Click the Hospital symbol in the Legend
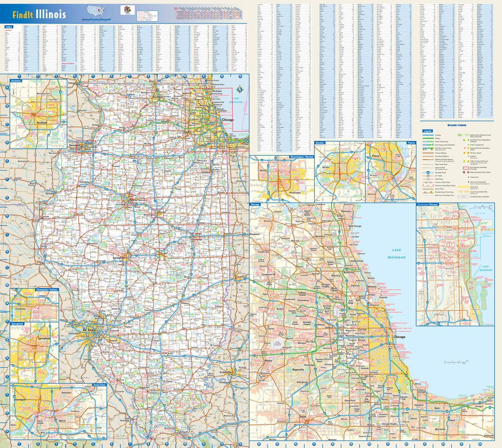The width and height of the screenshot is (502, 448). click(x=469, y=156)
